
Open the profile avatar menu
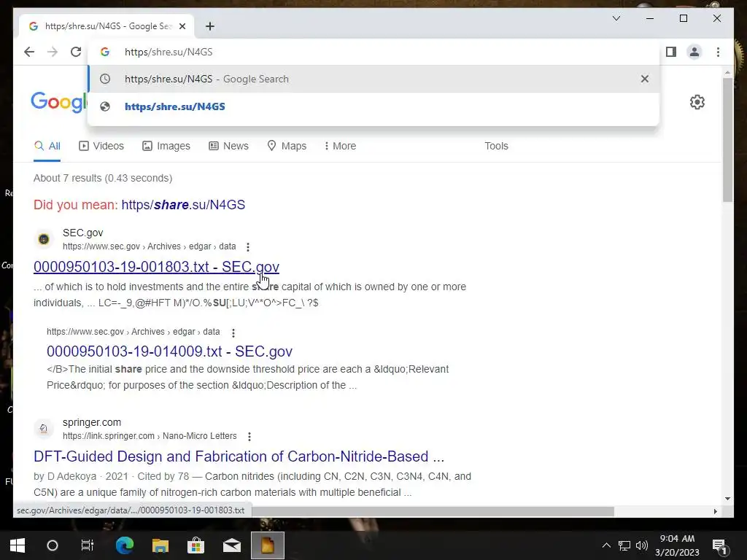(694, 52)
